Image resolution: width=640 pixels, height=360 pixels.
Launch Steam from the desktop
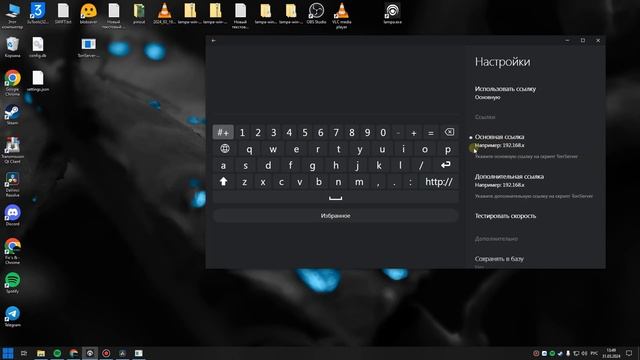coord(12,114)
